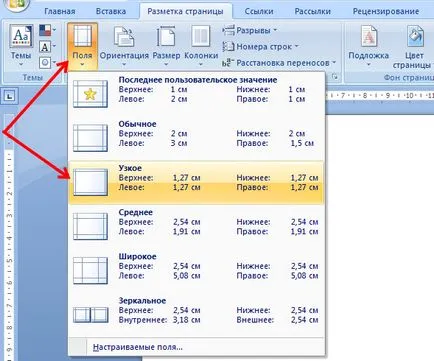The height and width of the screenshot is (361, 434).
Task: Click the Левое 1,91 см value
Action: (187, 232)
